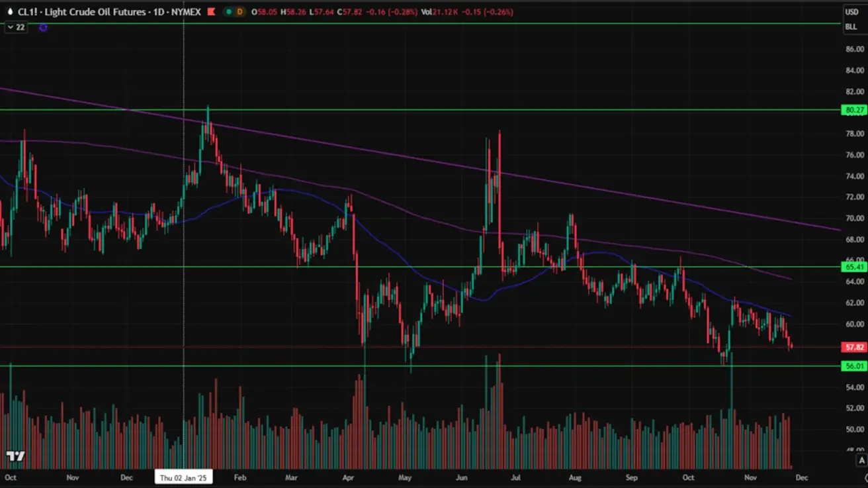The width and height of the screenshot is (868, 488).
Task: Open the USD currency selector
Action: (851, 12)
